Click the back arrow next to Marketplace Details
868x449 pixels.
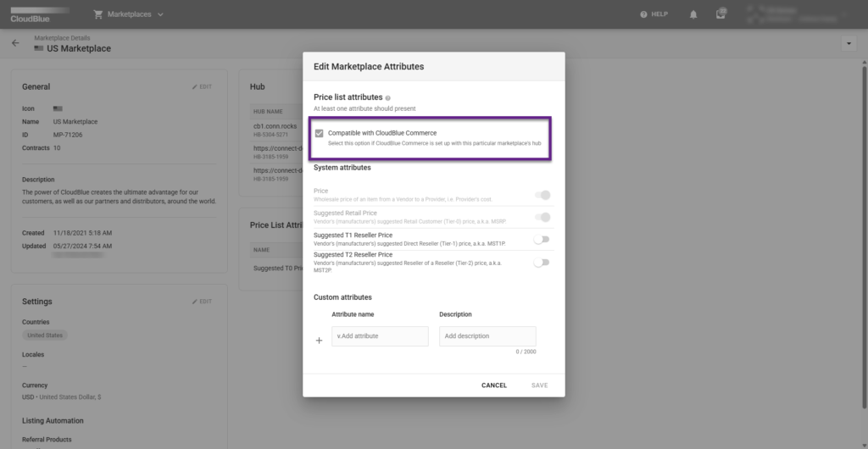[15, 43]
